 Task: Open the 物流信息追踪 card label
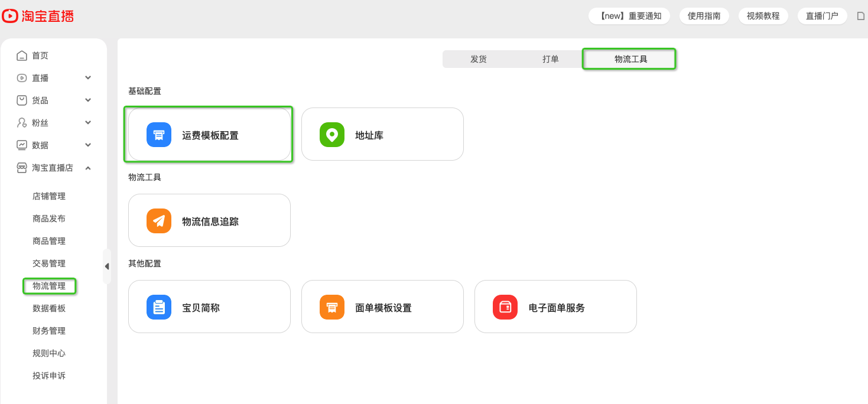coord(210,221)
